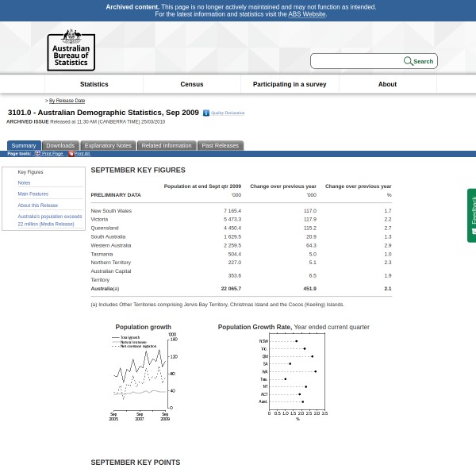Open the green Feedback side tab

point(471,215)
